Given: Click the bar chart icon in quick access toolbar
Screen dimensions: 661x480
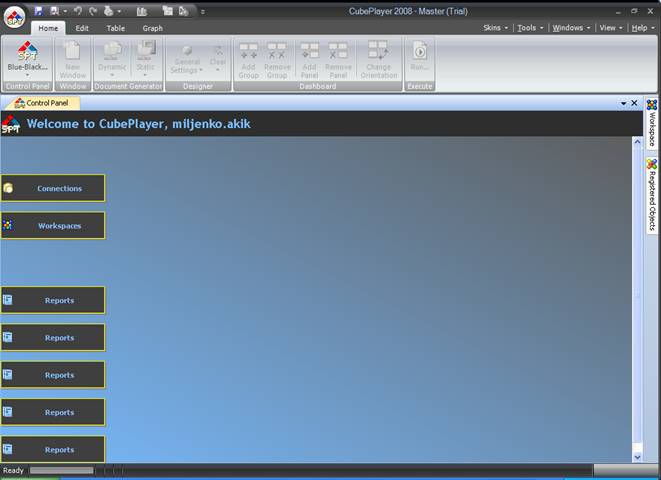Looking at the screenshot, I should (142, 11).
